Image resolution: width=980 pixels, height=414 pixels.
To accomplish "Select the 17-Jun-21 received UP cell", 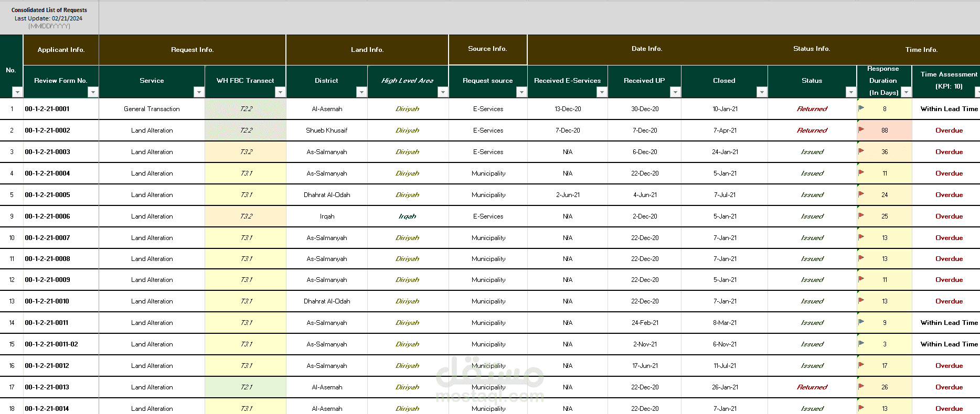I will (x=645, y=366).
